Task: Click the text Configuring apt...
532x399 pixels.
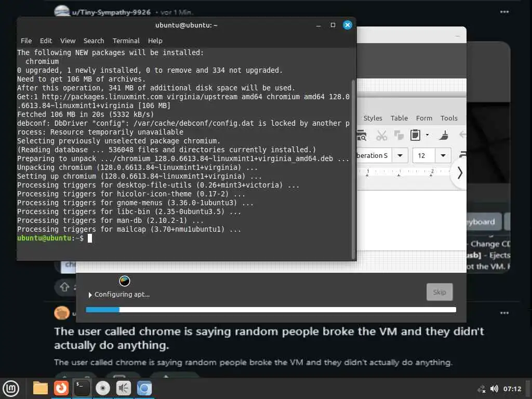Action: coord(122,295)
